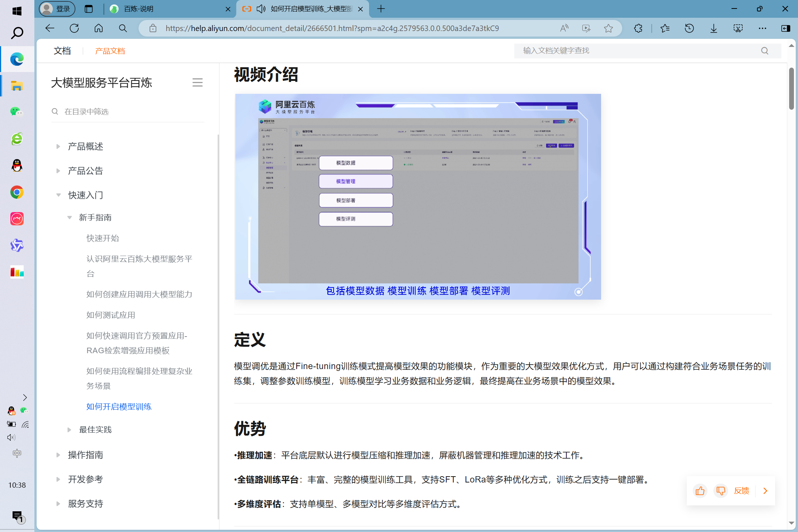
Task: Close the 百炼-说明 tab
Action: tap(228, 9)
